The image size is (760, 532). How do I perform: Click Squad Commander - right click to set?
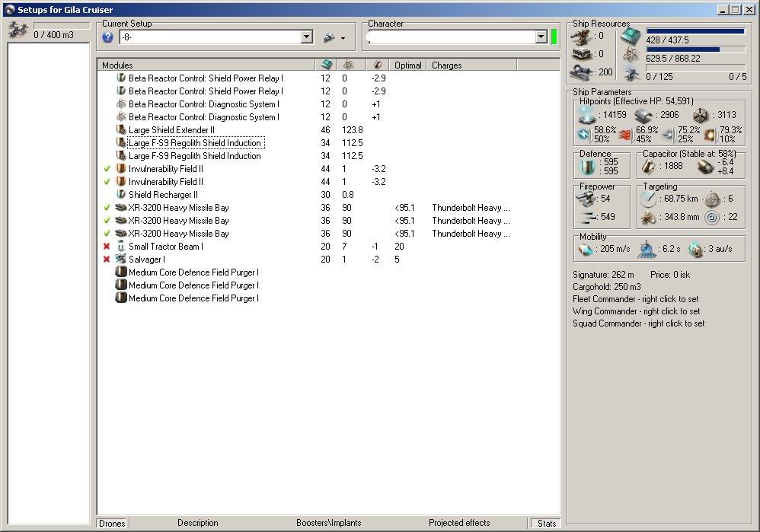[x=638, y=323]
